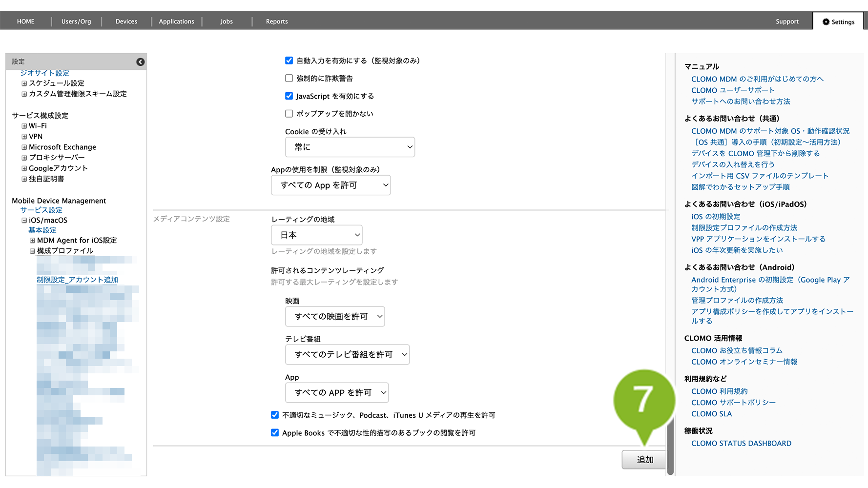Image resolution: width=868 pixels, height=488 pixels.
Task: Collapse the 設定 sidebar with arrow icon
Action: pos(140,62)
